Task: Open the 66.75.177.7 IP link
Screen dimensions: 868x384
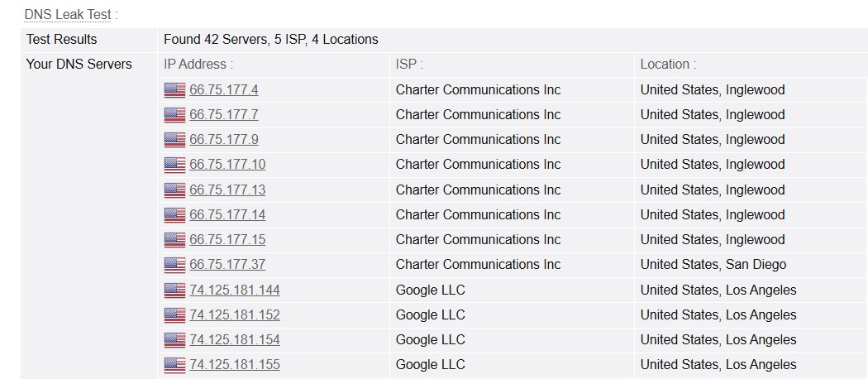Action: pos(224,115)
